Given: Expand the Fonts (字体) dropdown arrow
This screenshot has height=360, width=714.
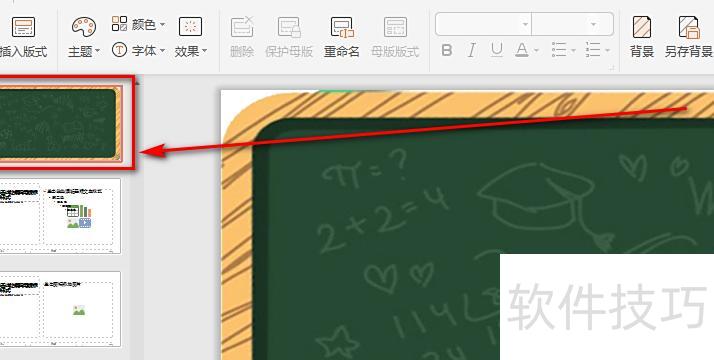Looking at the screenshot, I should coord(162,51).
